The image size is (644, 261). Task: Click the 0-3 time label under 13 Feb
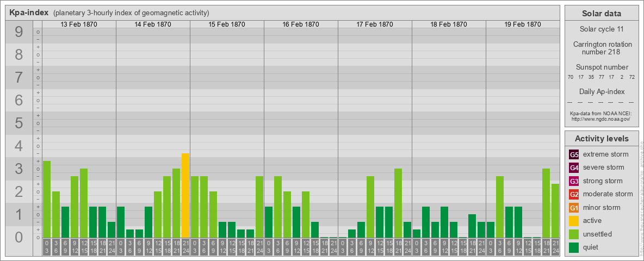[x=47, y=247]
